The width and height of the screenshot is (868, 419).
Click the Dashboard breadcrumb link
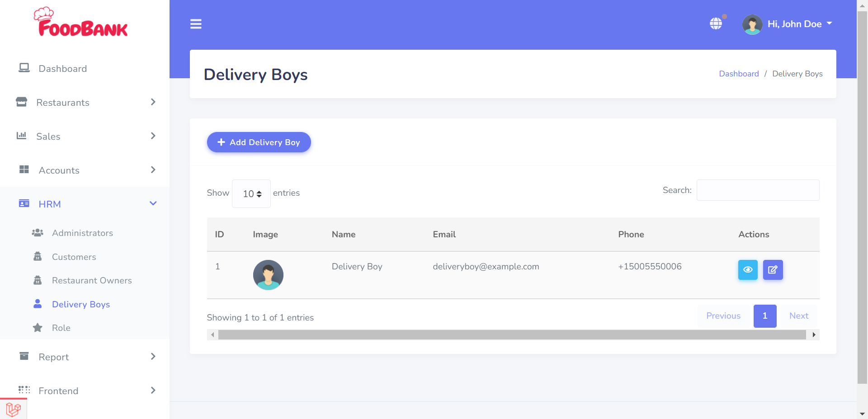point(739,74)
